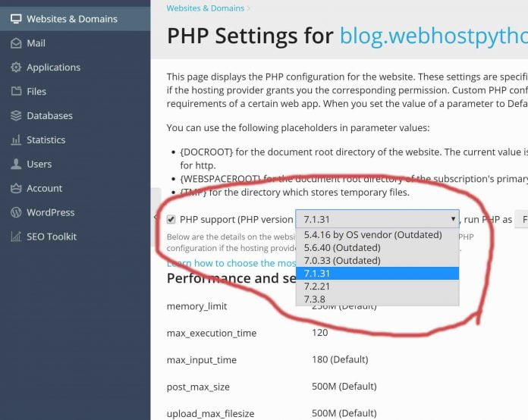This screenshot has height=420, width=528.
Task: Click the Websites & Domains monitor icon
Action: point(16,19)
